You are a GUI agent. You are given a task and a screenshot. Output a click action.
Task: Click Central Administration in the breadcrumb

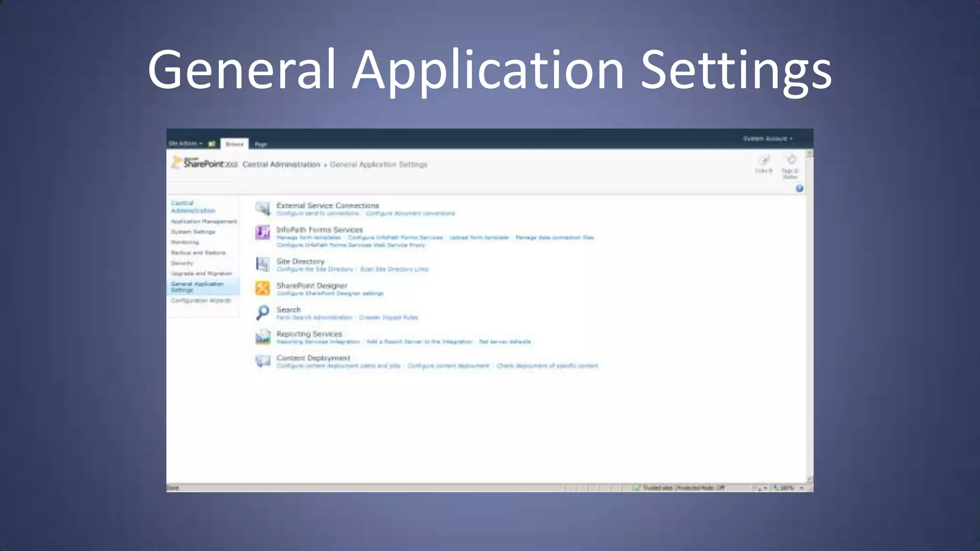pos(281,165)
